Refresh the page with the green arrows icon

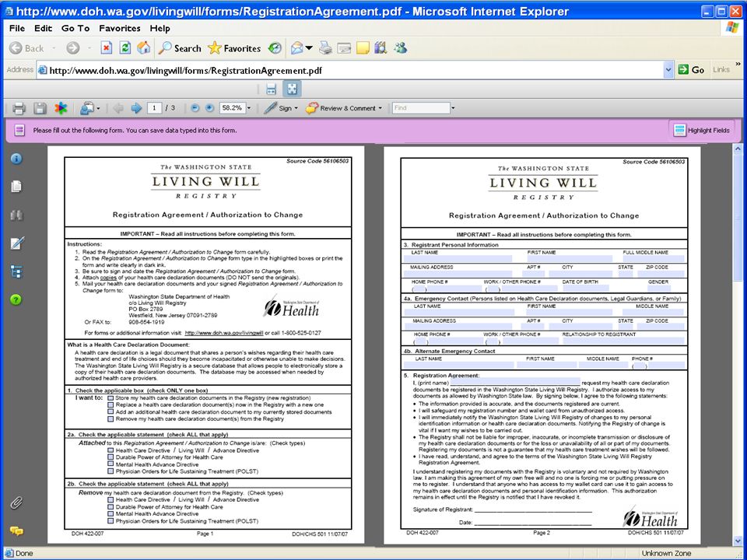(124, 48)
